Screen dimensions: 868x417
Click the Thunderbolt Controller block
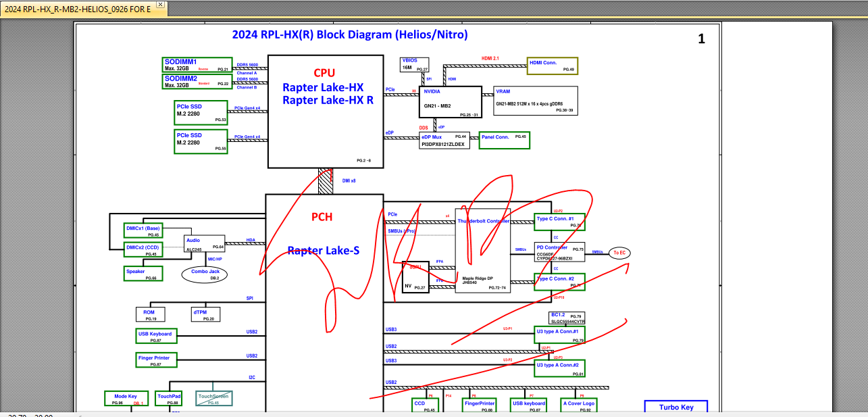[x=482, y=250]
